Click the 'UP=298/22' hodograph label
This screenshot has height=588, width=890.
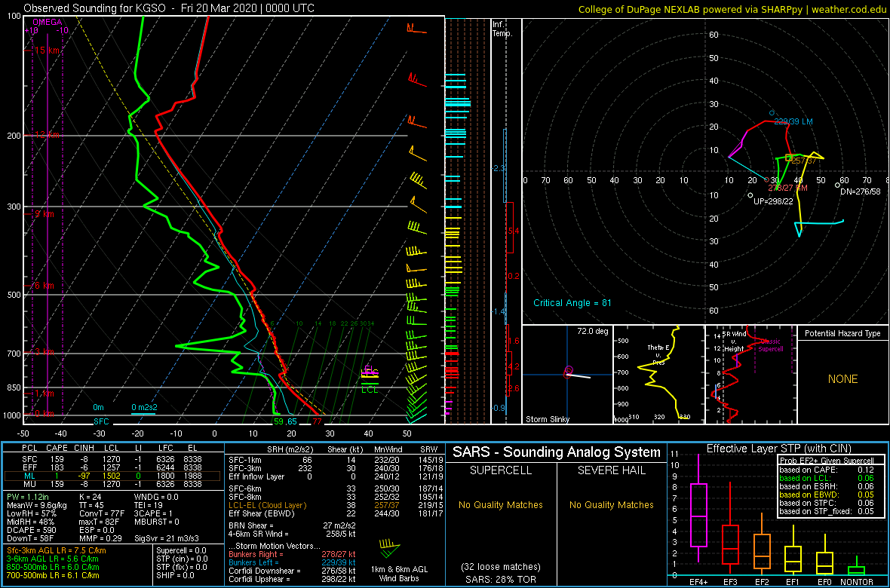[773, 201]
